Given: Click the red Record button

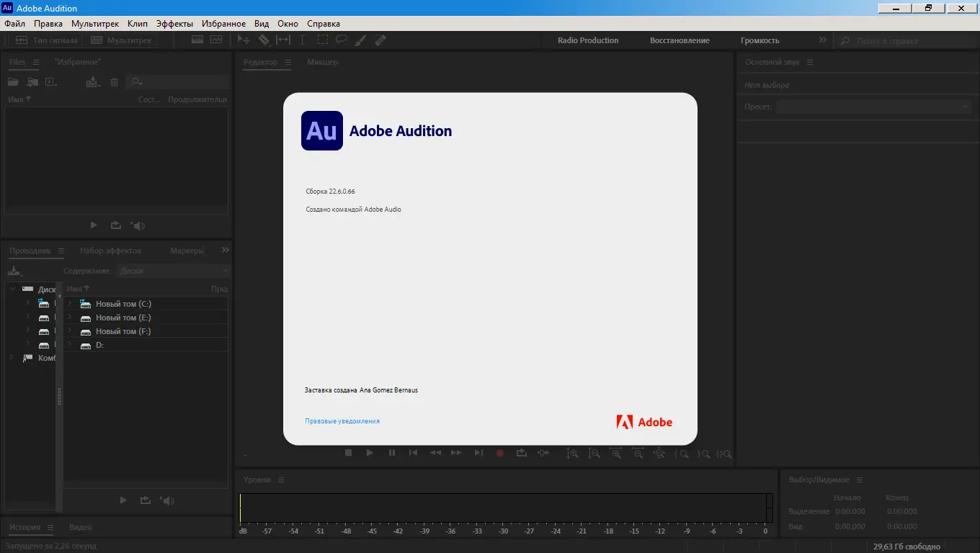Looking at the screenshot, I should pyautogui.click(x=499, y=453).
